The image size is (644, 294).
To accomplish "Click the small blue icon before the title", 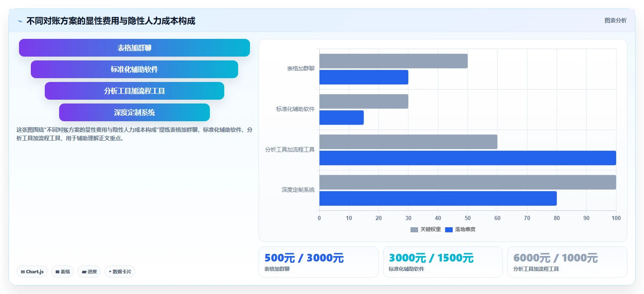I will coord(20,21).
